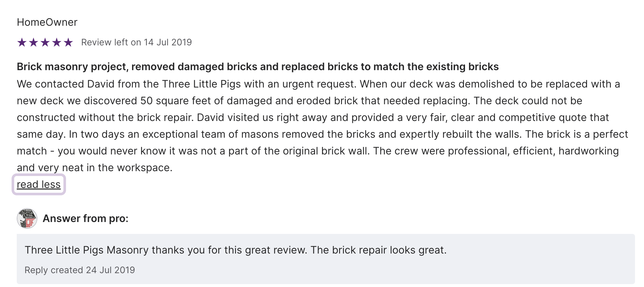Screen dimensions: 644x287
Task: Click the pro's reply thanking for review
Action: (235, 250)
